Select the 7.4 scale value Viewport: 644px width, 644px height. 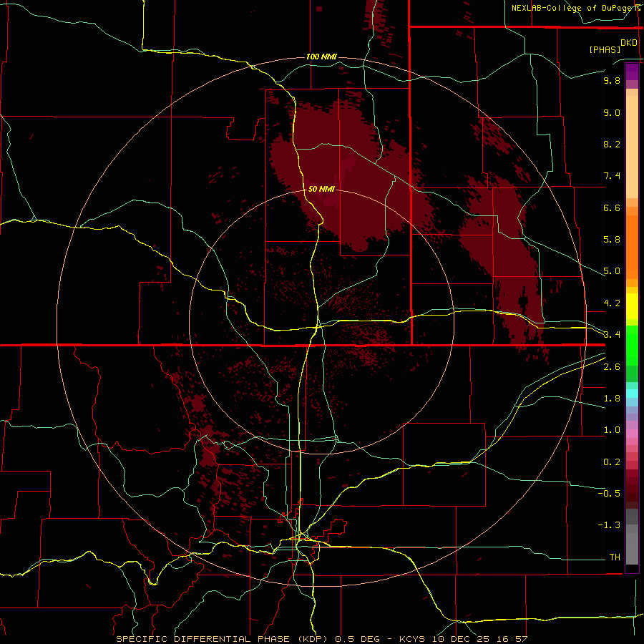(x=612, y=176)
